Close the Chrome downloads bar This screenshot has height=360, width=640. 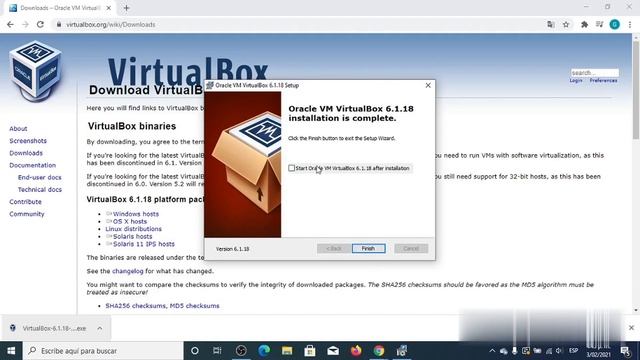click(631, 328)
